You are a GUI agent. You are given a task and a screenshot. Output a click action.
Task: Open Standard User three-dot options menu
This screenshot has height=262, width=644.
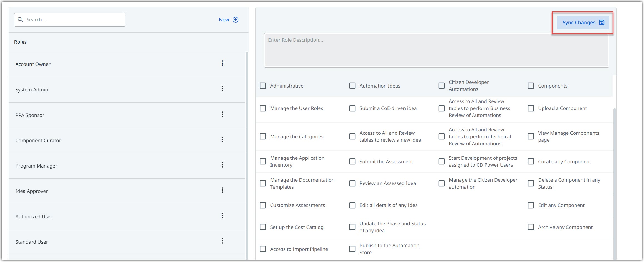pyautogui.click(x=222, y=241)
